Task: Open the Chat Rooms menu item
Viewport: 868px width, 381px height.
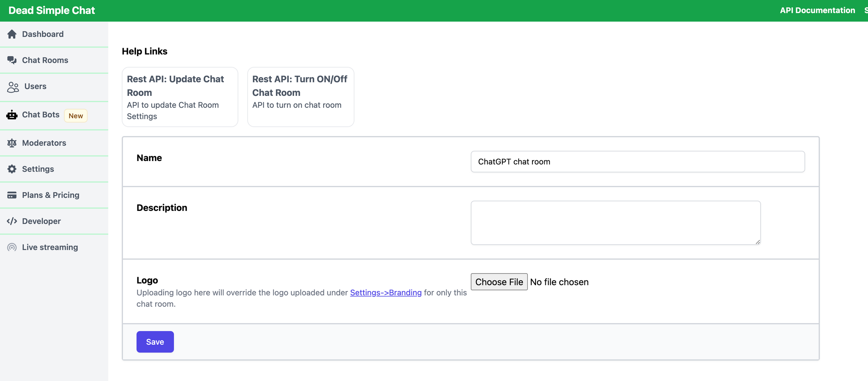Action: [x=45, y=60]
